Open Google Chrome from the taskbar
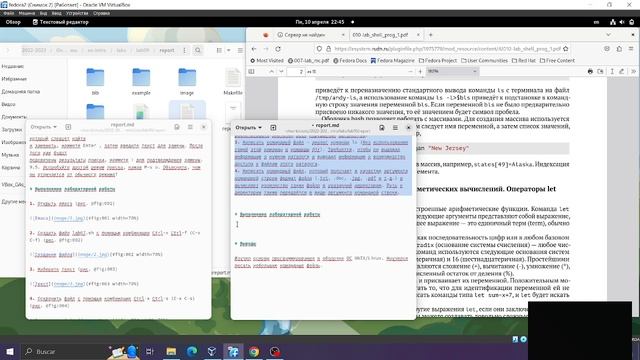The image size is (640, 360). point(254,351)
